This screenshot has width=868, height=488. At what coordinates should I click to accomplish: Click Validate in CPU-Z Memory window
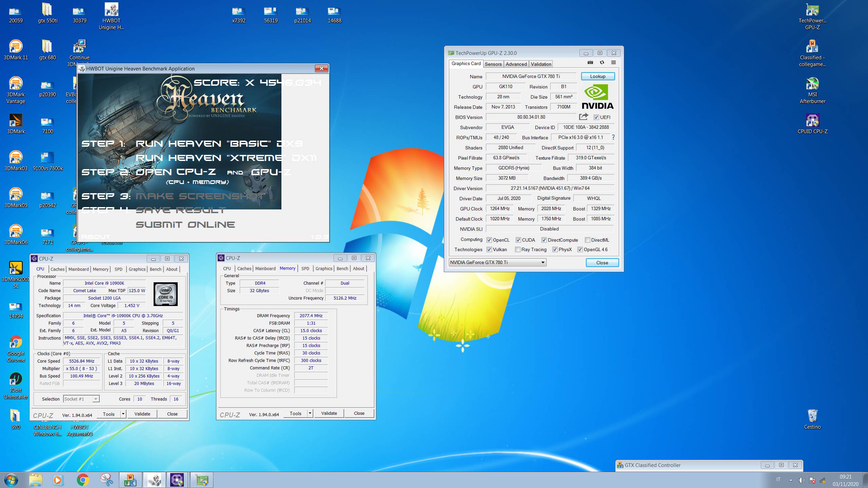(329, 413)
